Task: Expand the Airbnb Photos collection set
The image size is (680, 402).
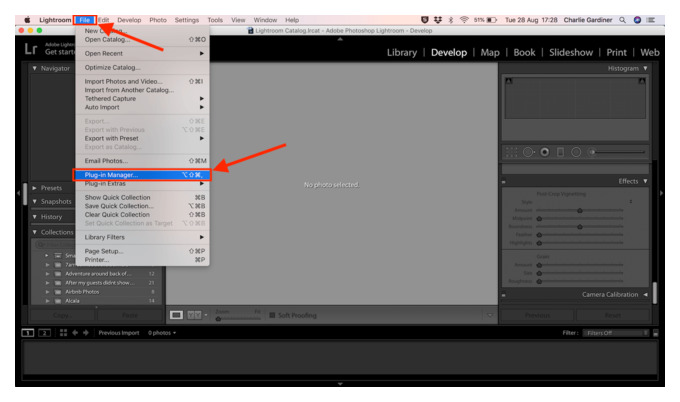Action: tap(47, 292)
